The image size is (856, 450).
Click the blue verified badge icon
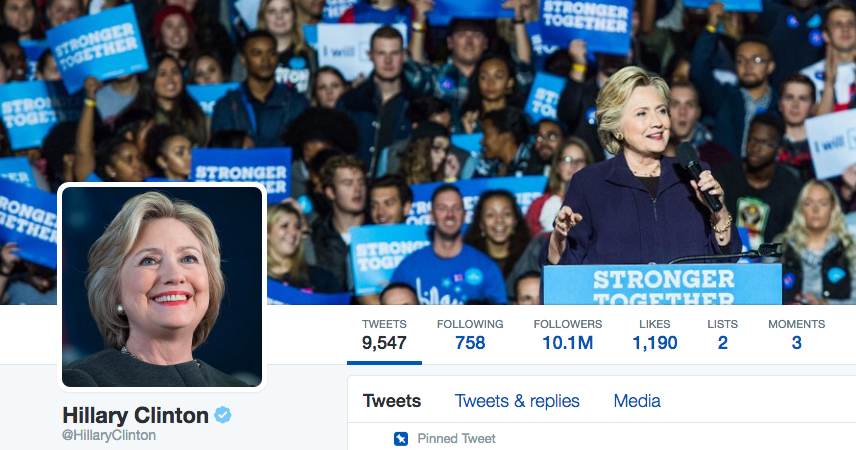pos(222,415)
